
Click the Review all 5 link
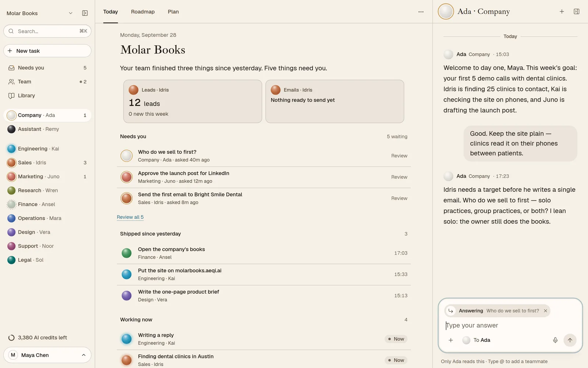click(130, 217)
